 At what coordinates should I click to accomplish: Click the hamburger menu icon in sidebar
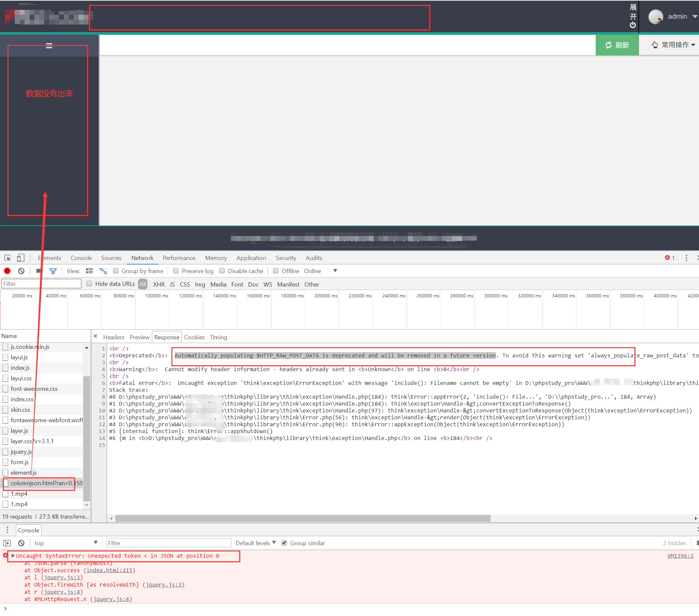(49, 46)
